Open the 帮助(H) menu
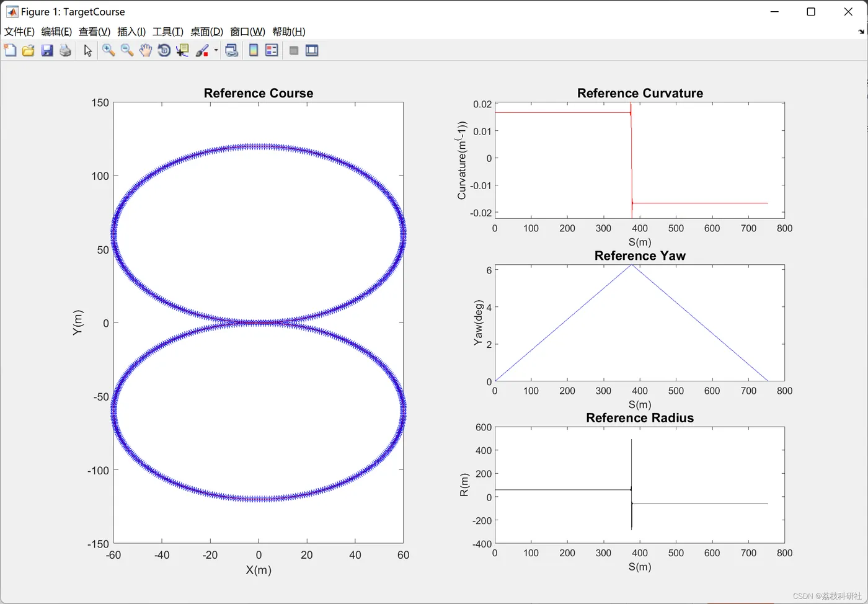Viewport: 868px width, 604px height. point(289,32)
